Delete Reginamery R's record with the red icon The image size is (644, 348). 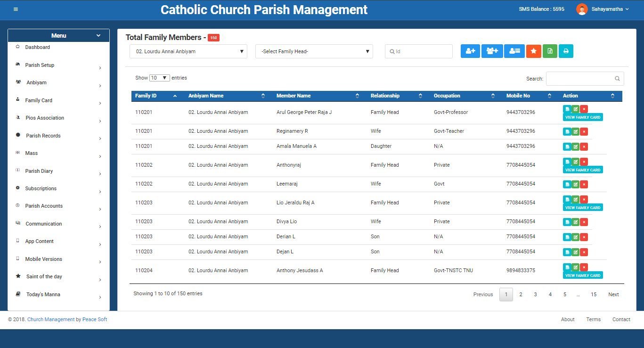(584, 131)
